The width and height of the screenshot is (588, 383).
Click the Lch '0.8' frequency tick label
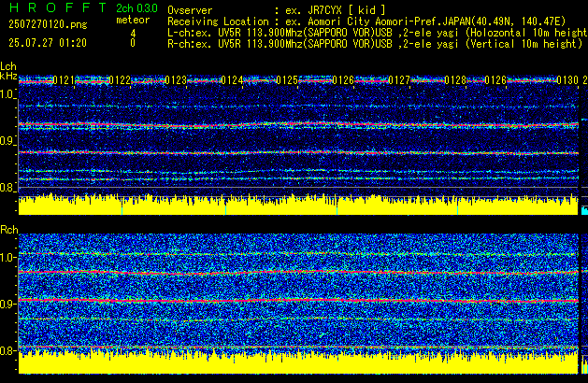pos(7,188)
